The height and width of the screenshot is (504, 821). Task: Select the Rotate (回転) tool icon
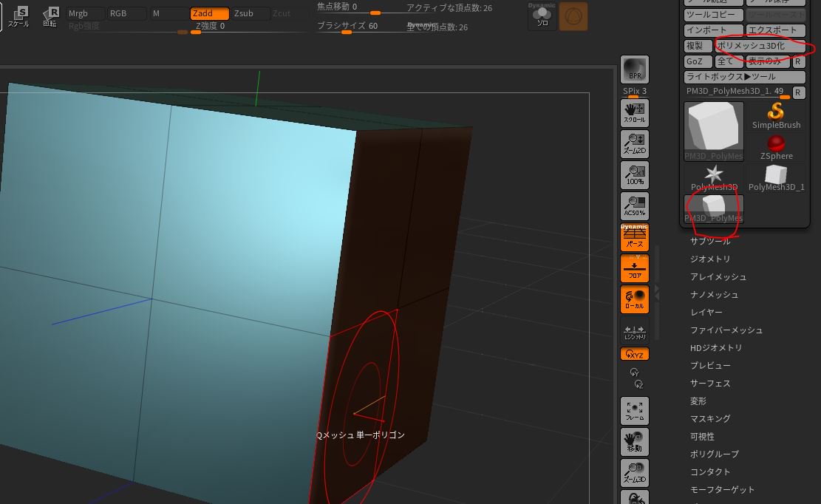50,16
